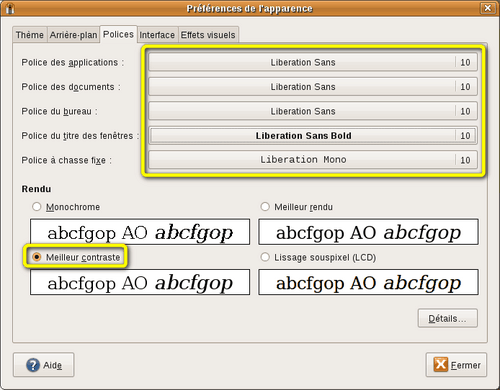The height and width of the screenshot is (390, 500).
Task: Close the appearance preferences window
Action: pos(488,8)
